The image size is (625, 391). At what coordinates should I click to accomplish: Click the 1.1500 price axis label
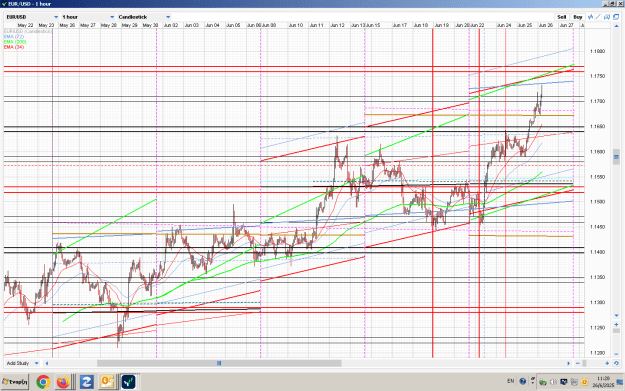597,202
